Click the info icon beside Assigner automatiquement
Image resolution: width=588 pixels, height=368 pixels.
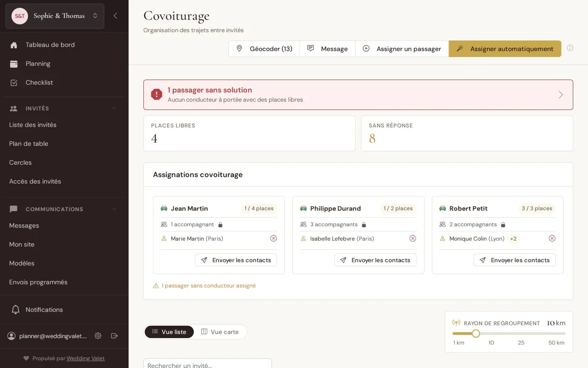coord(570,48)
